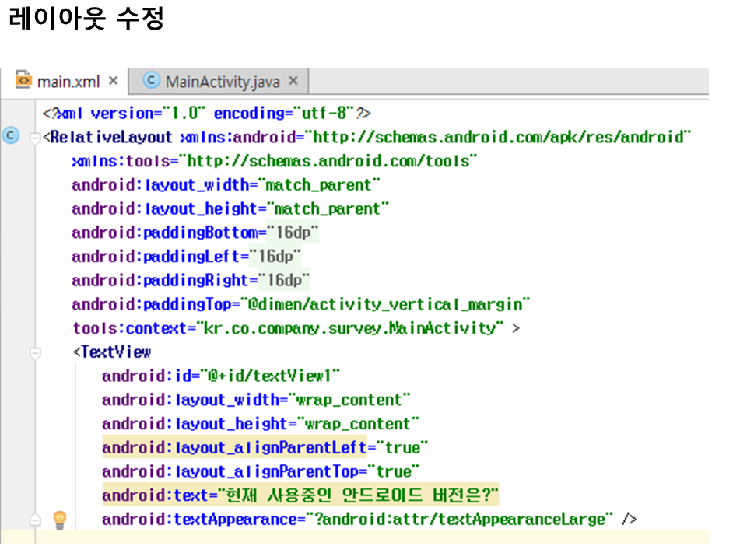Screen dimensions: 747x560
Task: Collapse the RelativeLayout element fold marker
Action: click(x=34, y=138)
